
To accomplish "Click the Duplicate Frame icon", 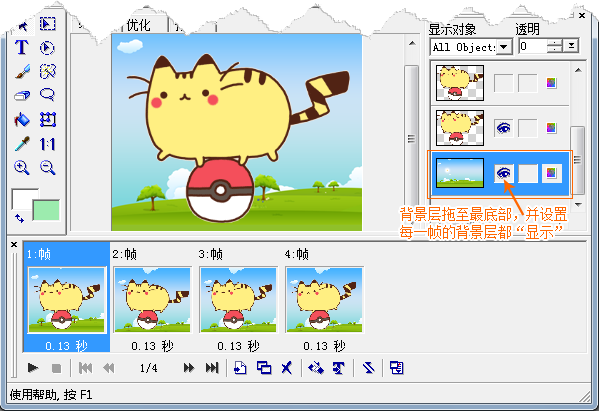I will pyautogui.click(x=264, y=368).
